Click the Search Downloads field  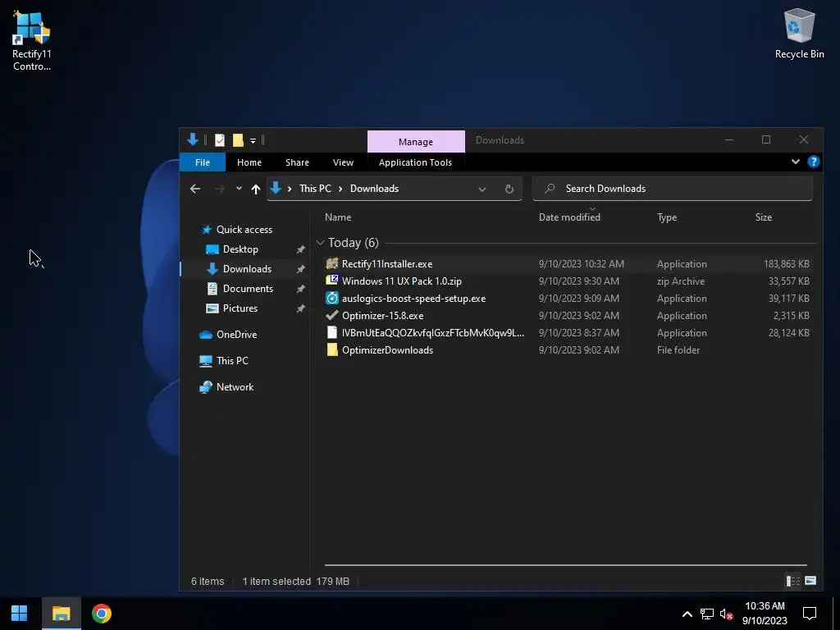(x=673, y=189)
